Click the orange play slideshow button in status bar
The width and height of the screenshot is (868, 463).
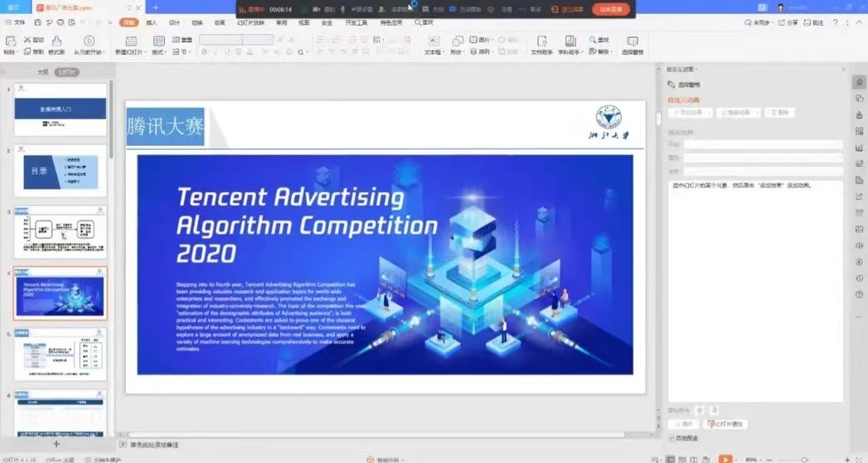pos(725,459)
